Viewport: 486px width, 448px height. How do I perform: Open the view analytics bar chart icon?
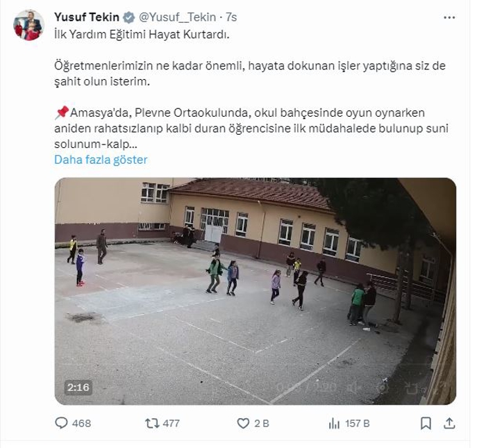(x=334, y=423)
